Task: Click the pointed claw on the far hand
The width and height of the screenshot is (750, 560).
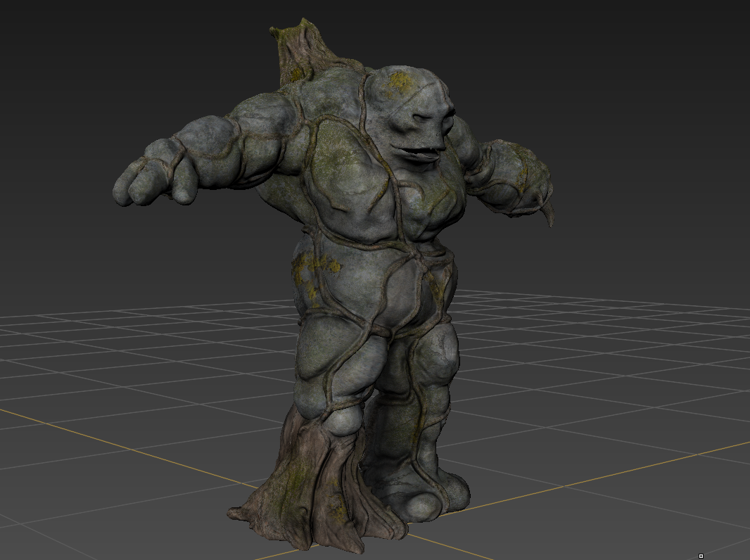Action: (x=548, y=213)
